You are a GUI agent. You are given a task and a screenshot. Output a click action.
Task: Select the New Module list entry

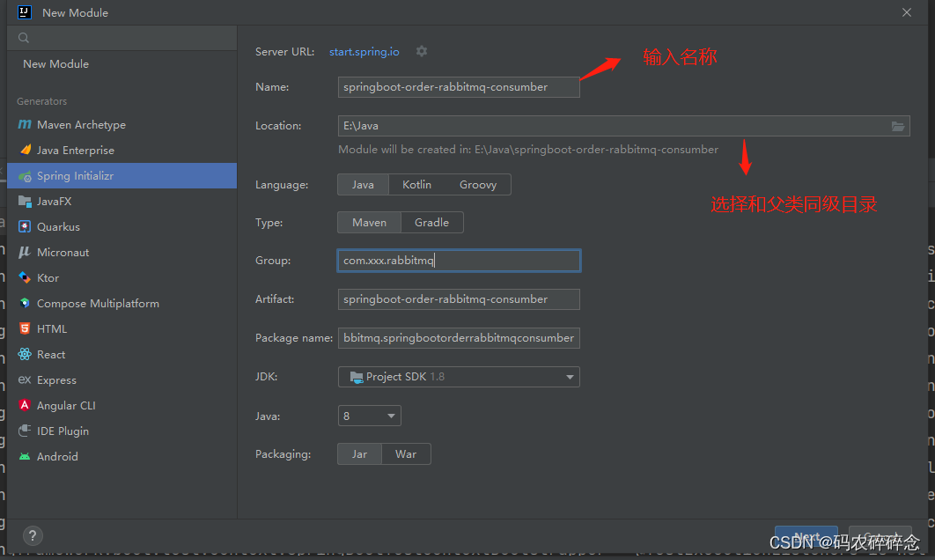121,63
